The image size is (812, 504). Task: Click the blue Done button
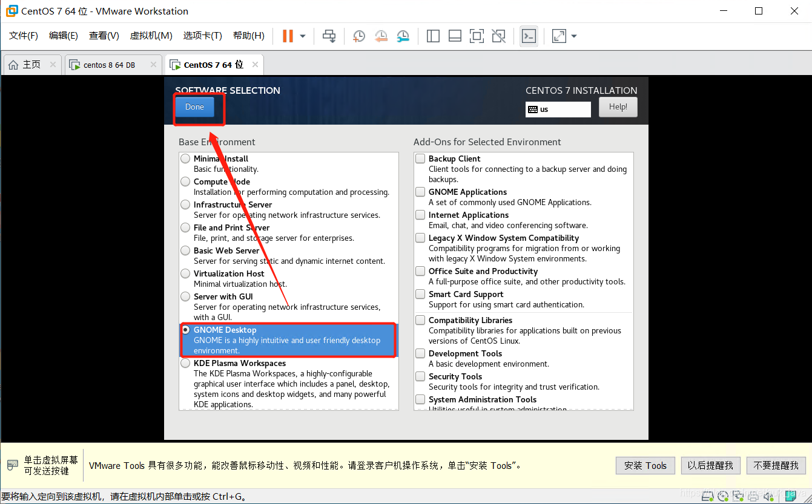tap(194, 106)
